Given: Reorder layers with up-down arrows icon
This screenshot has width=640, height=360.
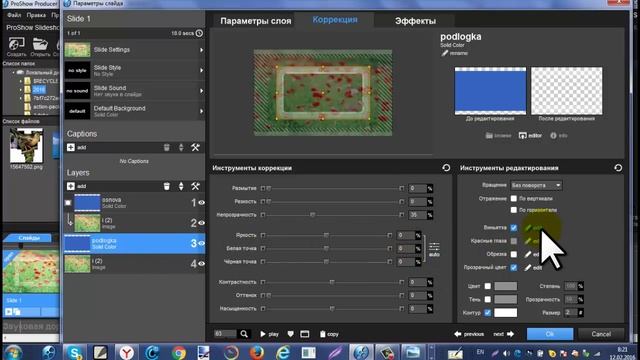Looking at the screenshot, I should 181,186.
